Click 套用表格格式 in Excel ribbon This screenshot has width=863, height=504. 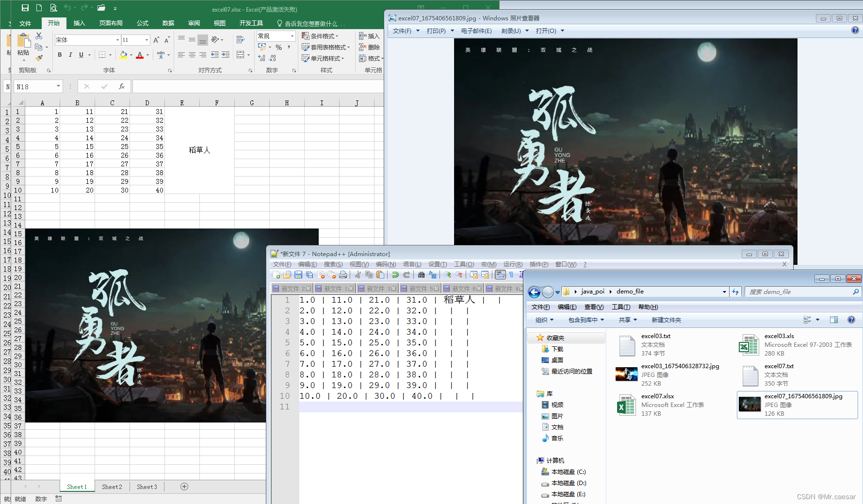[326, 47]
